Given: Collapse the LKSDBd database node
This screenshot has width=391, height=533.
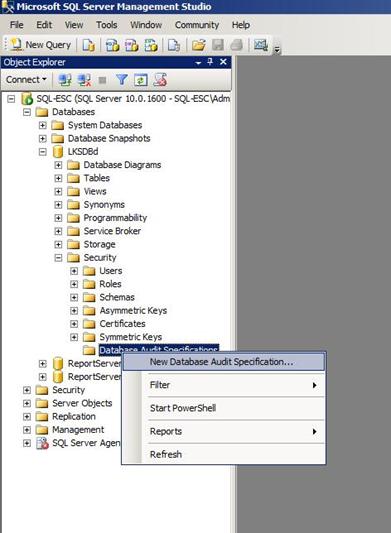Looking at the screenshot, I should 42,152.
